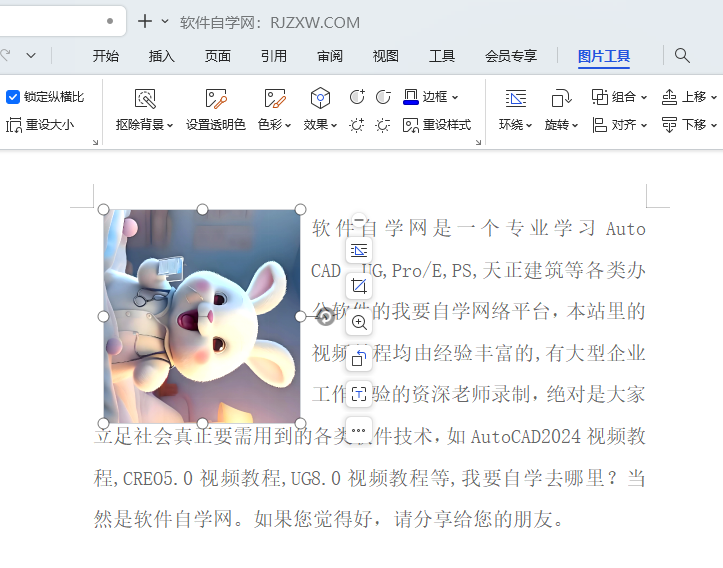Click the decrease brightness icon
This screenshot has height=568, width=723.
point(383,125)
